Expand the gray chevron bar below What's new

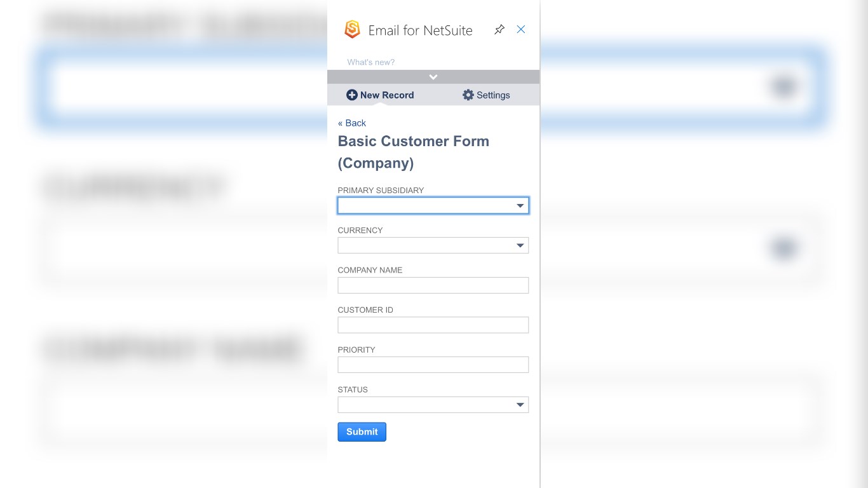[433, 77]
